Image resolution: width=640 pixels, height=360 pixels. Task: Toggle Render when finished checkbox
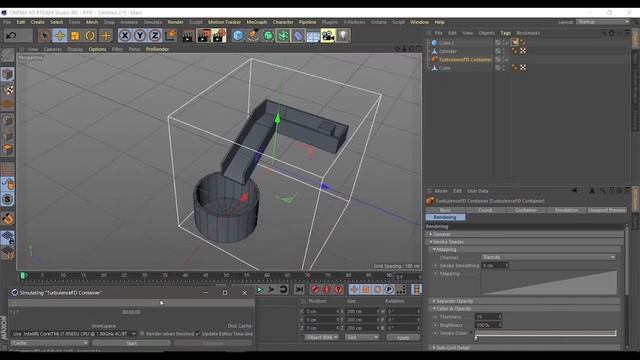tap(142, 334)
